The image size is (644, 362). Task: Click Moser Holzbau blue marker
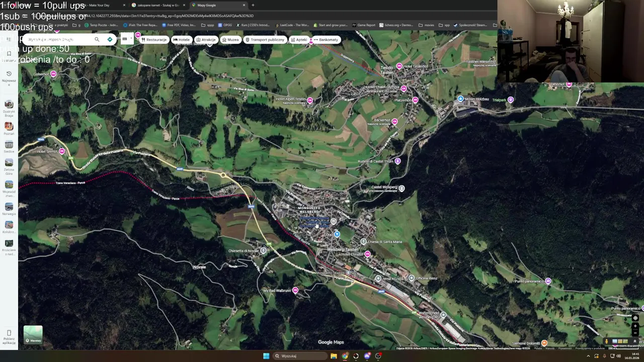(x=460, y=99)
